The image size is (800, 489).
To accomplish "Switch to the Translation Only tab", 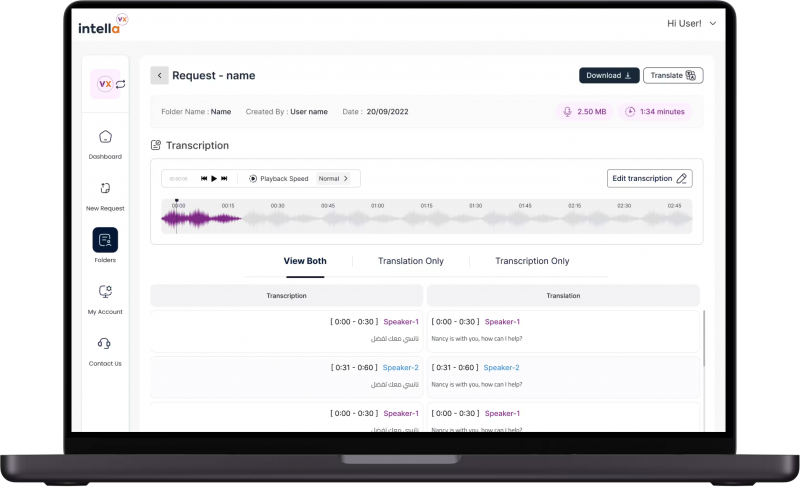I will tap(411, 261).
